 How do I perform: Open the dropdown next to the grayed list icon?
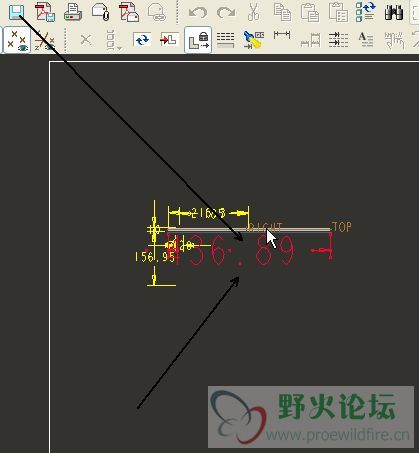(x=119, y=49)
